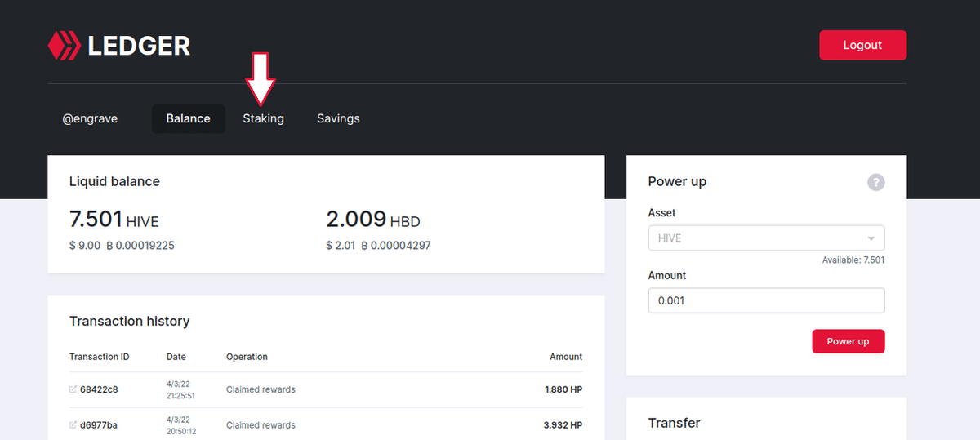Click Claimed rewards in d6977ba row
Viewport: 980px width, 440px height.
261,425
